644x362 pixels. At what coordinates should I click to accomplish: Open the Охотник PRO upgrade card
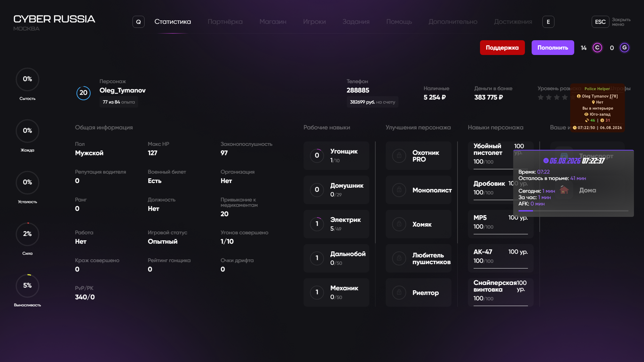[419, 156]
